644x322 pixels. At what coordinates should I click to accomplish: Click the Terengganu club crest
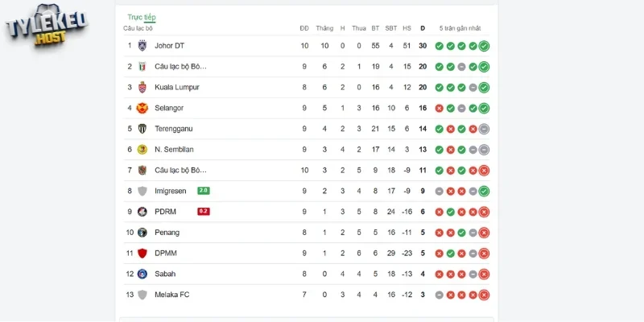point(142,129)
